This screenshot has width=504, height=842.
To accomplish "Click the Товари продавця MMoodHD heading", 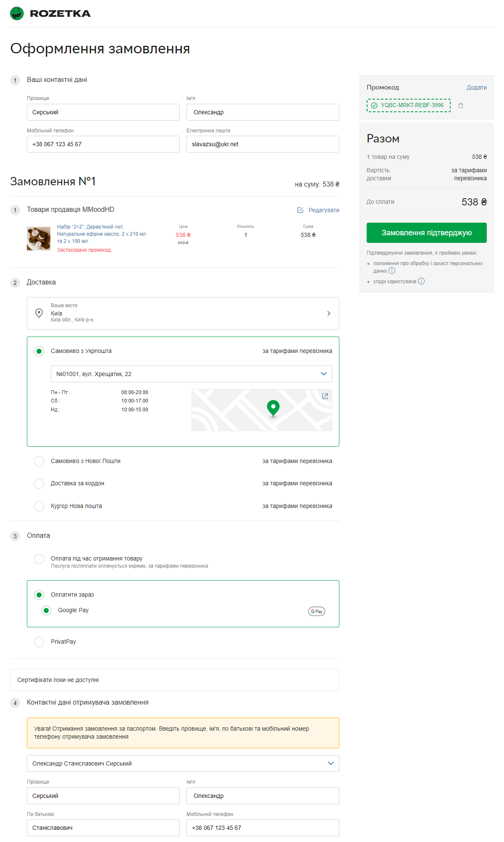I will pos(71,210).
